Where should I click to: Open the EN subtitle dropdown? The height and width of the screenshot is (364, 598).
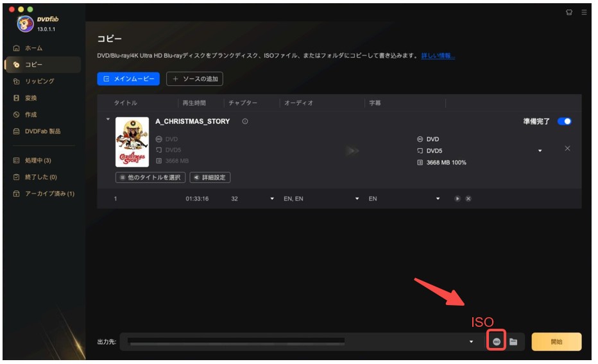pos(438,199)
